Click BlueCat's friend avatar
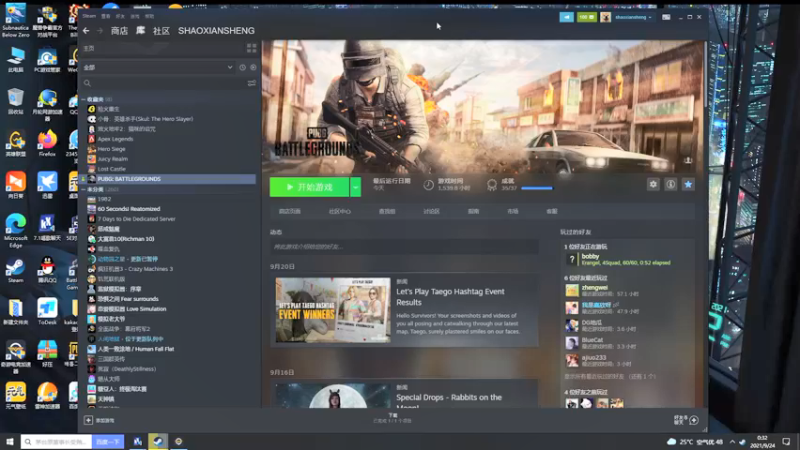Viewport: 800px width, 450px height. (x=572, y=343)
